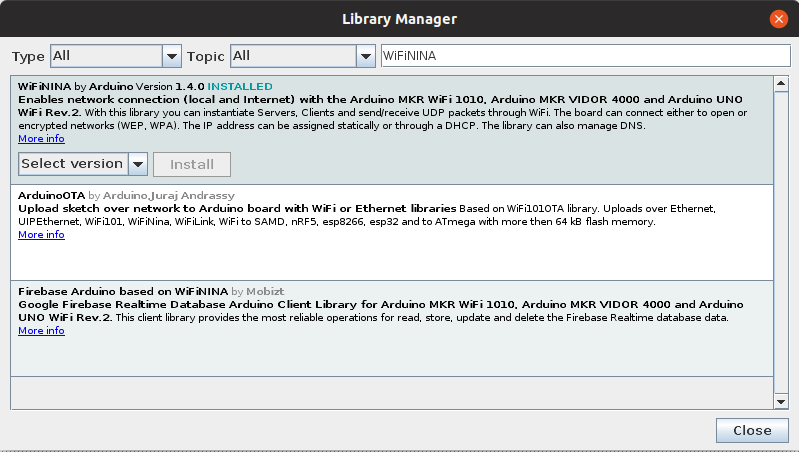The image size is (799, 452).
Task: Select the Firebase Arduino based on WiFiNINA title
Action: (x=123, y=291)
